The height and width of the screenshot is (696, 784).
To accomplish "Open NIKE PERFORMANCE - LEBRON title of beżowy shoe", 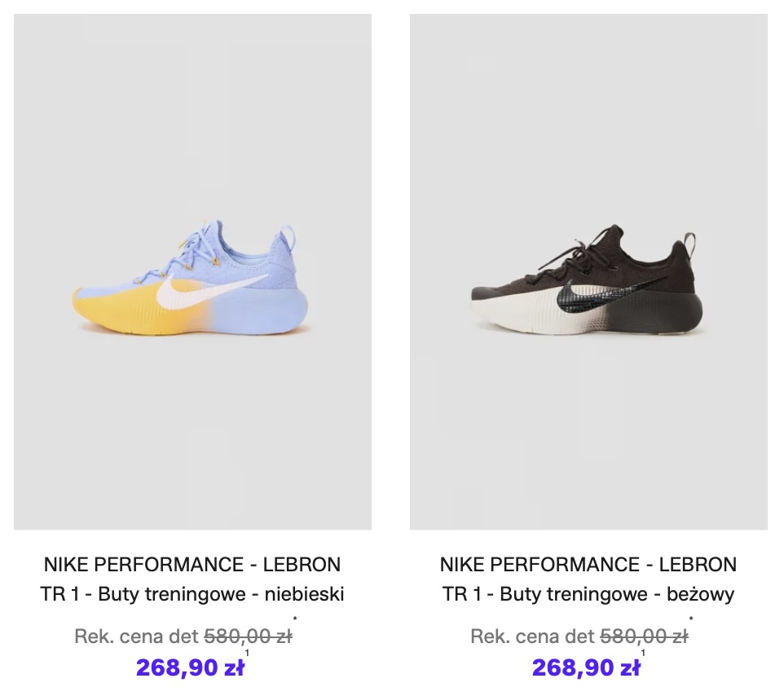I will (x=588, y=564).
